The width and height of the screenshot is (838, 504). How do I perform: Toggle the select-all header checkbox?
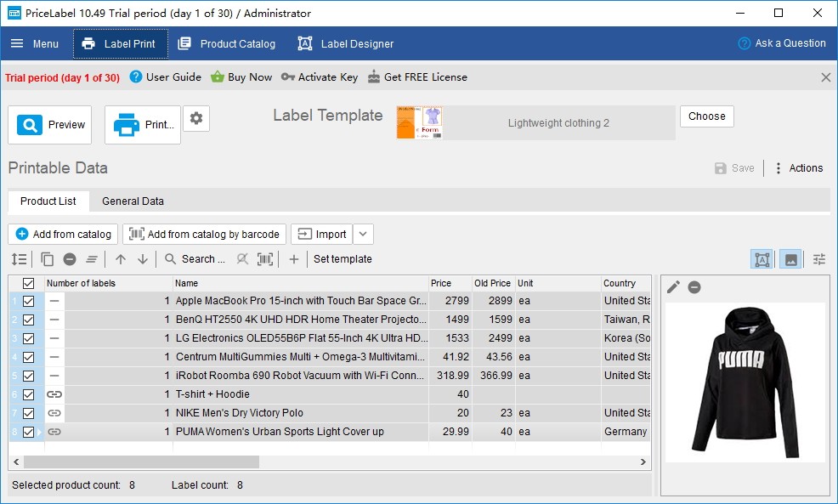point(28,283)
